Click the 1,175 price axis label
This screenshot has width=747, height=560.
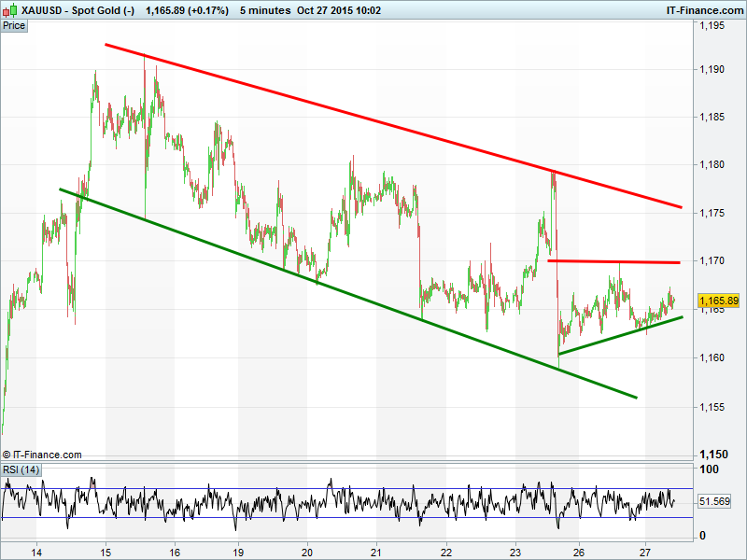pos(712,213)
